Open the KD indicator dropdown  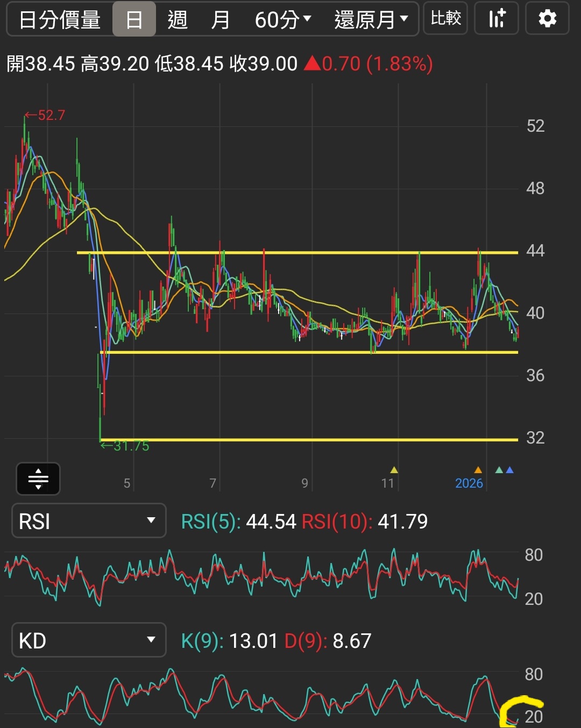click(88, 640)
